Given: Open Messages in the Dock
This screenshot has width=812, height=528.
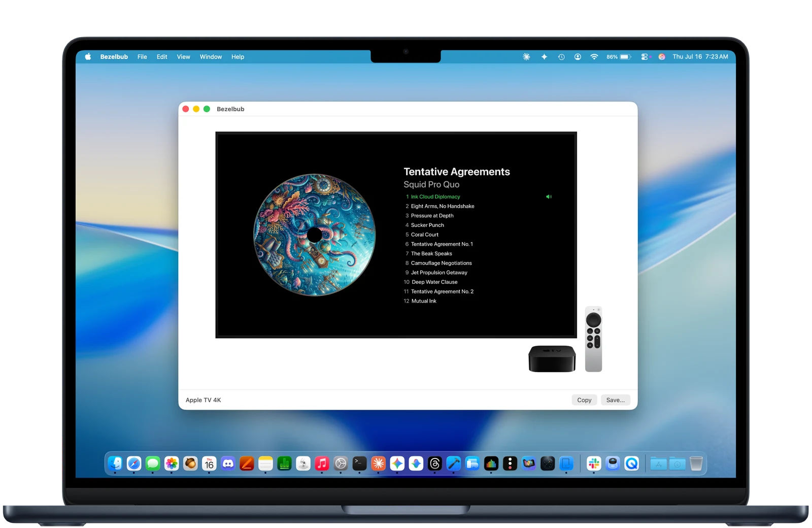Looking at the screenshot, I should [x=153, y=463].
